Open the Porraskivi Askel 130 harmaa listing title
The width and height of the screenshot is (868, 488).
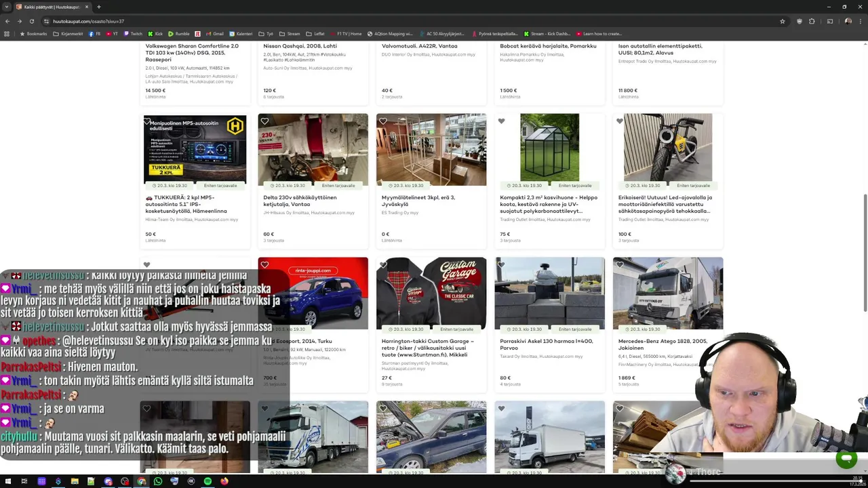click(x=547, y=344)
